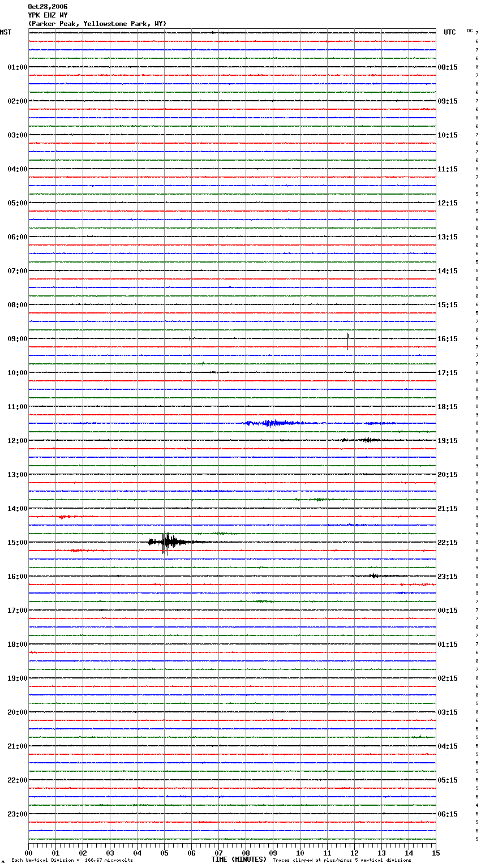Click the 12:15 UTC time label
The image size is (481, 868).
click(448, 203)
